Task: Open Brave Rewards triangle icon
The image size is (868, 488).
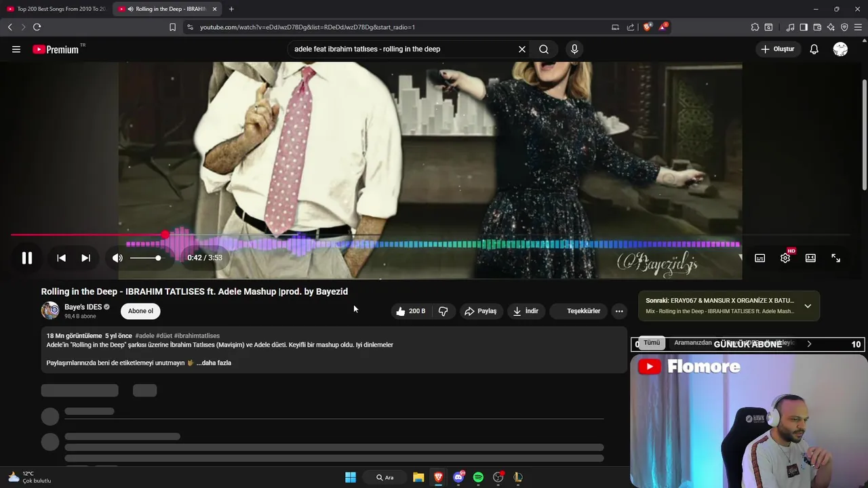Action: click(x=663, y=27)
